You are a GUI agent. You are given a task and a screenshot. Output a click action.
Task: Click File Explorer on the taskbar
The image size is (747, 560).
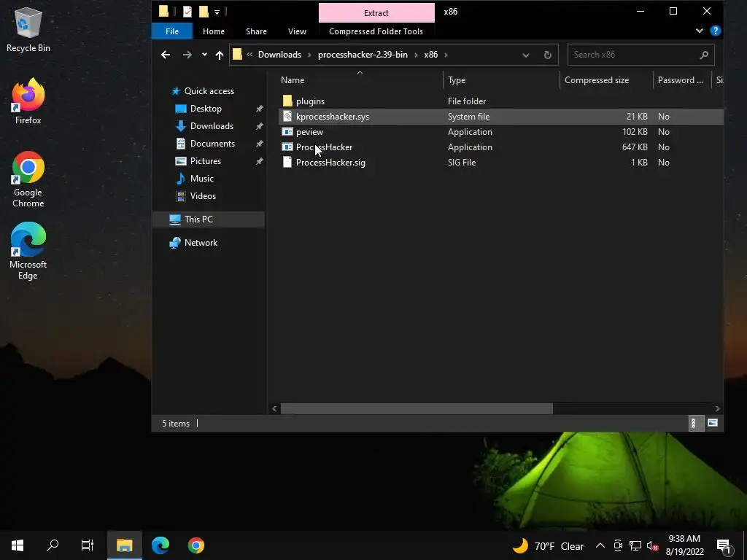pyautogui.click(x=124, y=545)
